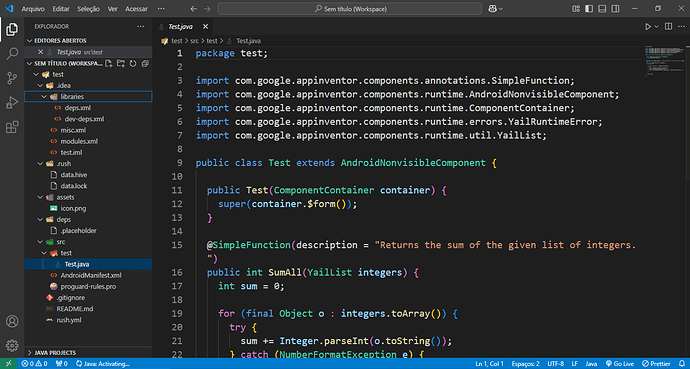Click the VS Code logo icon
690x369 pixels.
(9, 9)
